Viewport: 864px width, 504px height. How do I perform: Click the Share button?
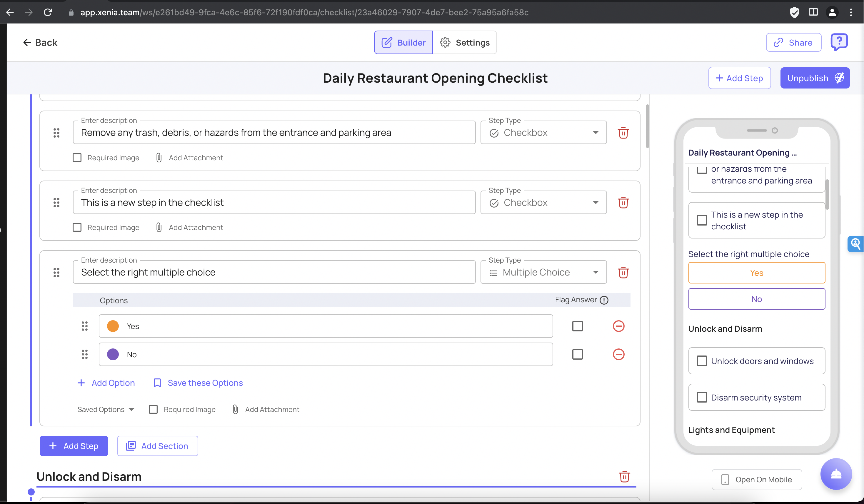793,43
